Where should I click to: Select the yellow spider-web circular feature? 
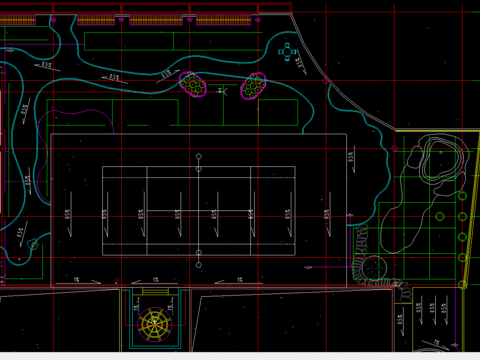click(x=154, y=324)
